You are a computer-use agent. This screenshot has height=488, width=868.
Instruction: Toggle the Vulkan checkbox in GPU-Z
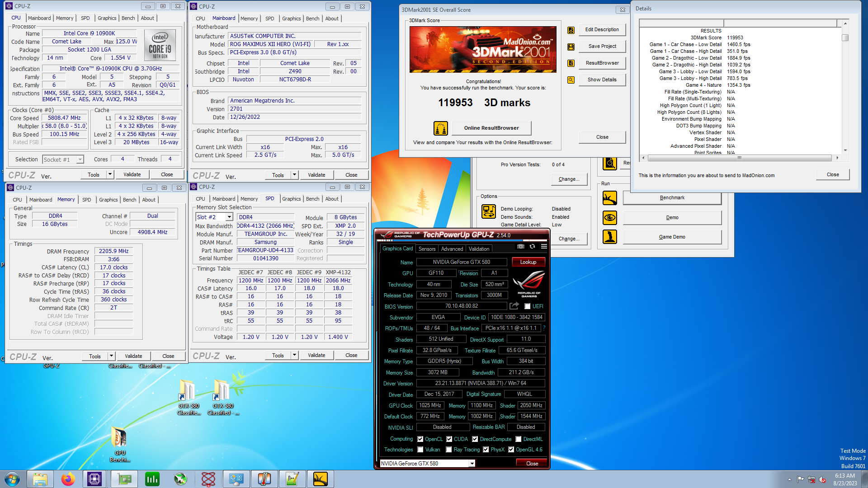click(x=420, y=450)
